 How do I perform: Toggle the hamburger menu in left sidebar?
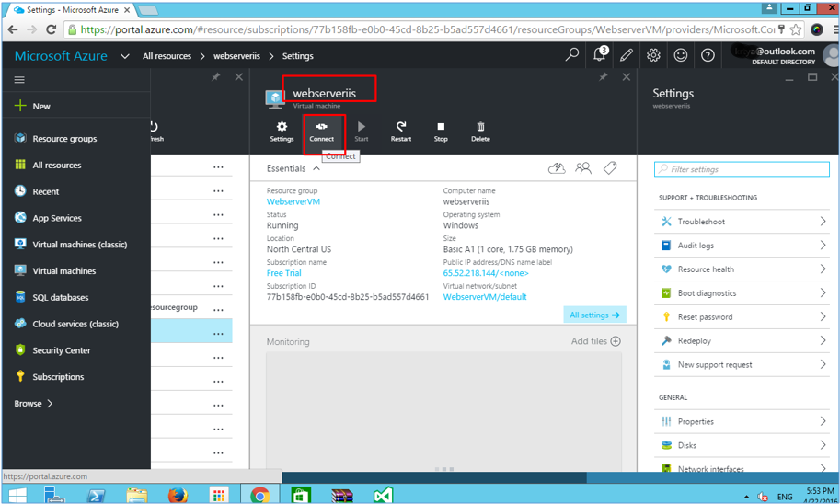pos(19,80)
